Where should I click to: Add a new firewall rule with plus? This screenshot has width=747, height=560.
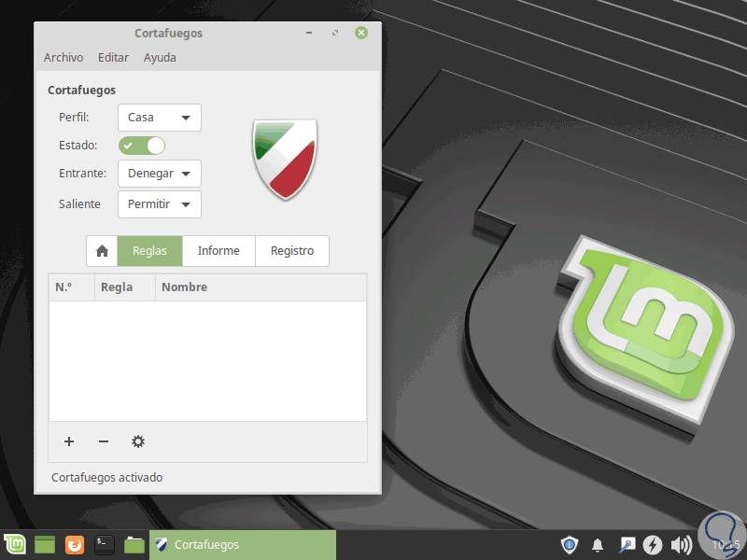[69, 441]
